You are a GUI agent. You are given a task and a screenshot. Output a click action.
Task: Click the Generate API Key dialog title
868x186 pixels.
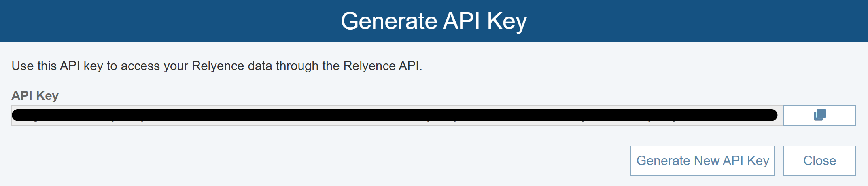434,21
